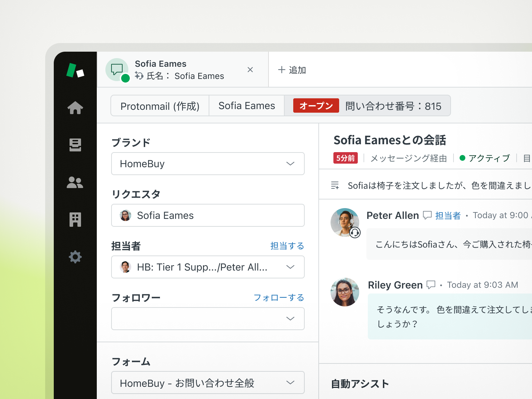Open the Customers people icon
The height and width of the screenshot is (399, 532).
75,182
